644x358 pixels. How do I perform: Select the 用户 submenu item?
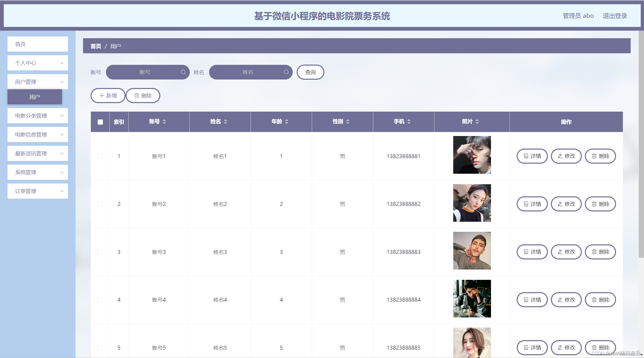35,97
